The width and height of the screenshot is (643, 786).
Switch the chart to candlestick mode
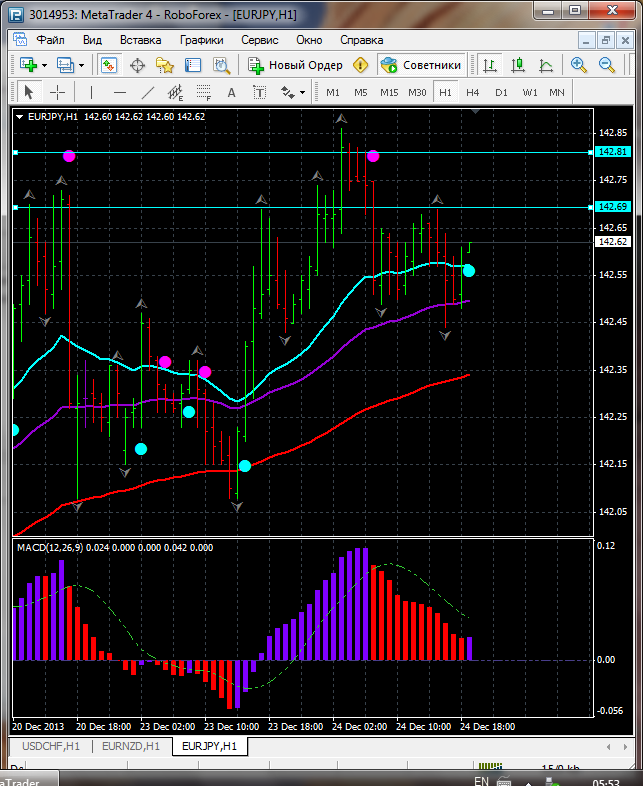pyautogui.click(x=518, y=65)
